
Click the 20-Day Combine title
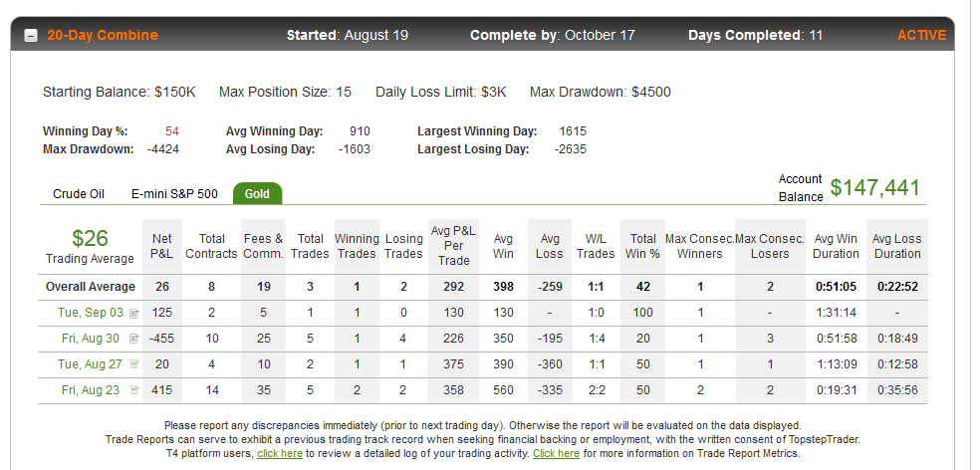coord(103,35)
